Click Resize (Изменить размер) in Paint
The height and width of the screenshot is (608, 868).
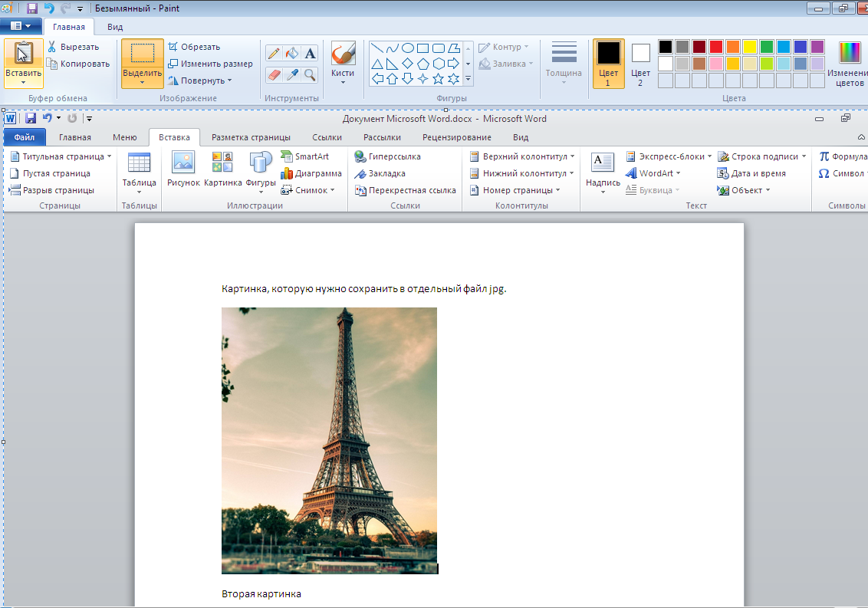pos(210,64)
